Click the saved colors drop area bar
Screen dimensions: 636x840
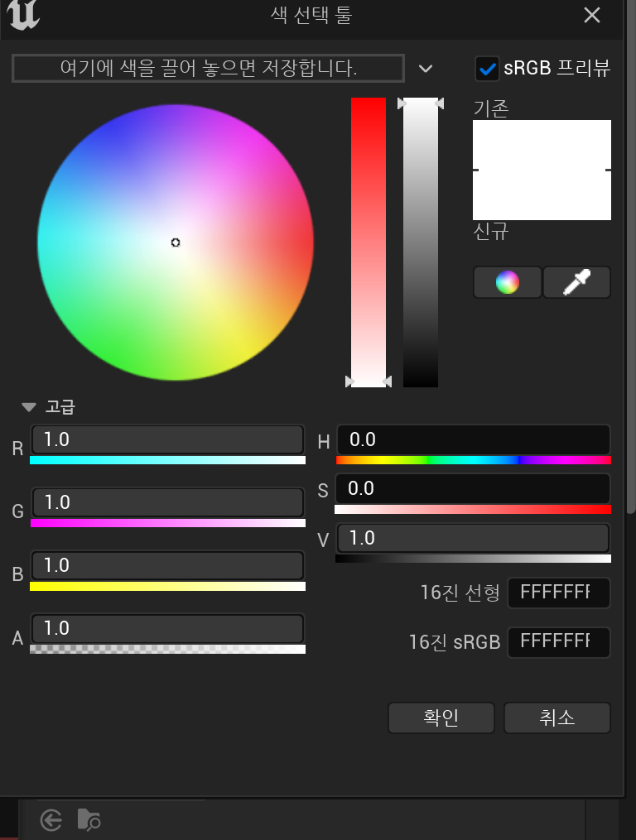[x=208, y=68]
